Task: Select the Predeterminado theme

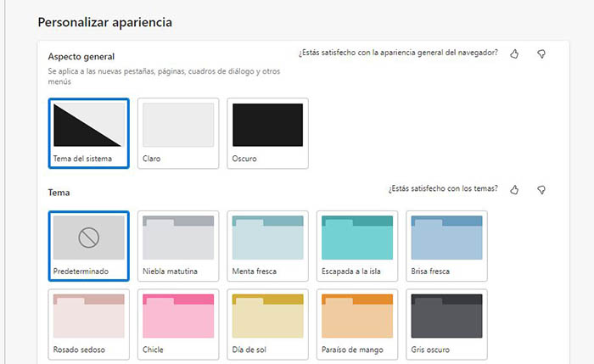Action: (x=88, y=245)
